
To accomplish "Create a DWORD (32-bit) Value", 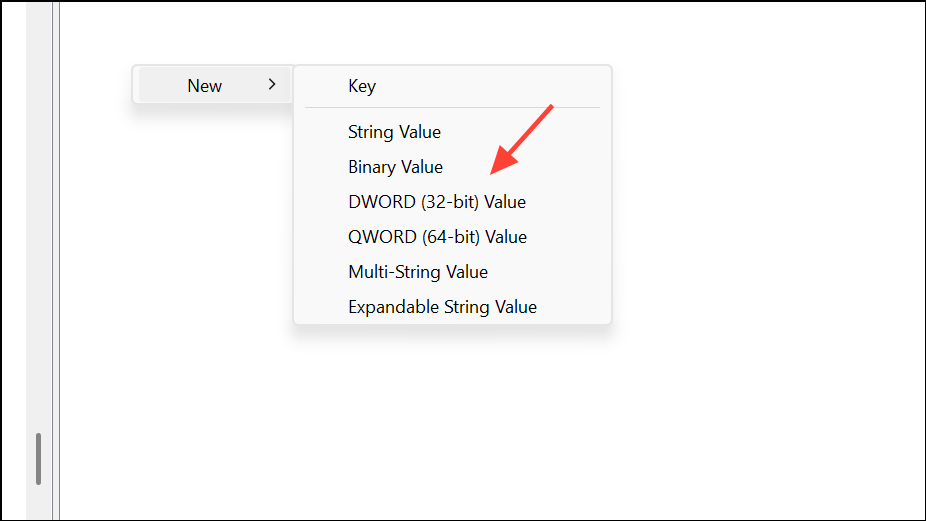I will coord(436,202).
